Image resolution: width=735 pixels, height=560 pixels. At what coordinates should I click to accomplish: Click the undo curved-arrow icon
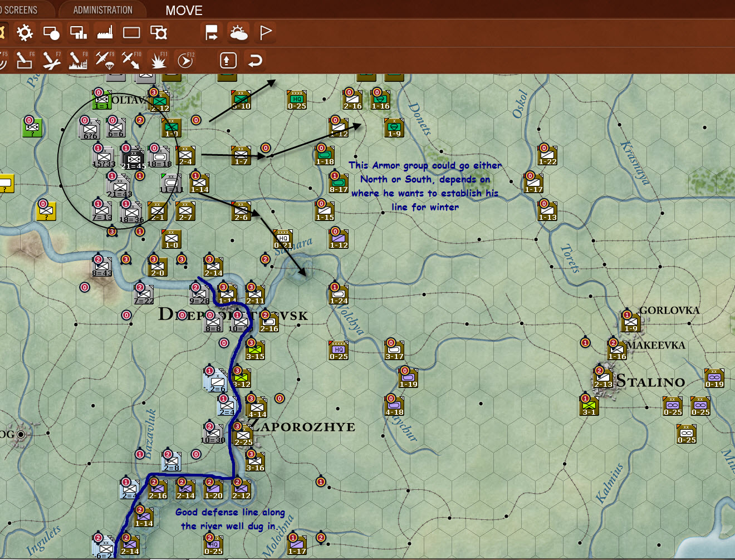(x=255, y=60)
